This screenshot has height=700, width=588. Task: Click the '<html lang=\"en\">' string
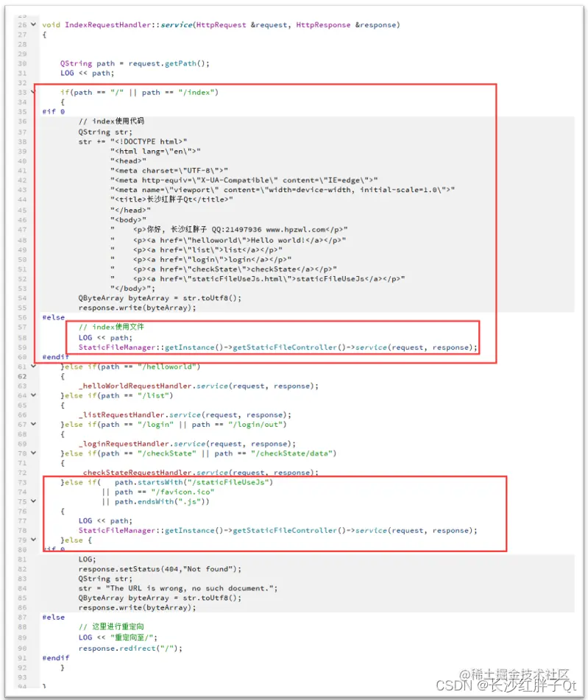155,152
